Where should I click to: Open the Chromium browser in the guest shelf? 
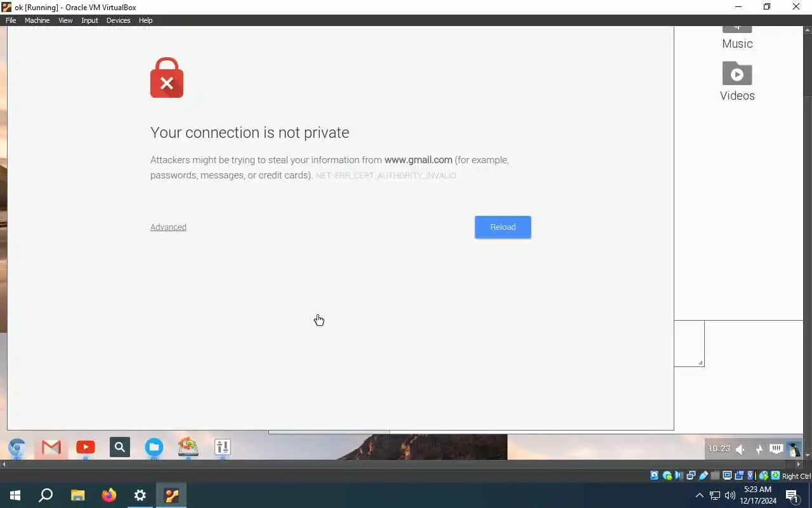point(17,448)
